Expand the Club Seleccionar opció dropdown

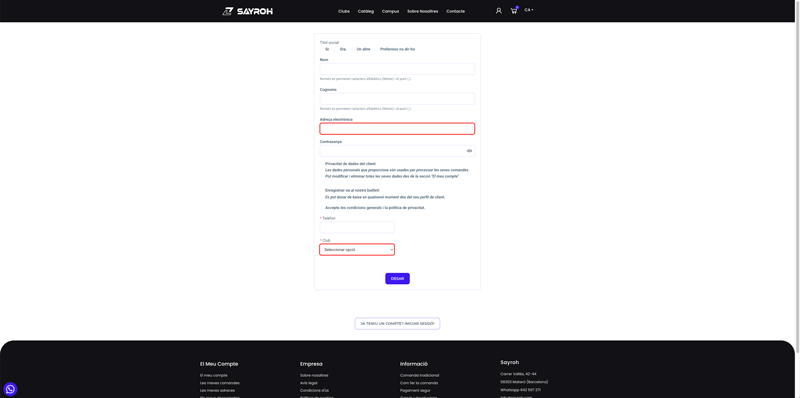[357, 250]
